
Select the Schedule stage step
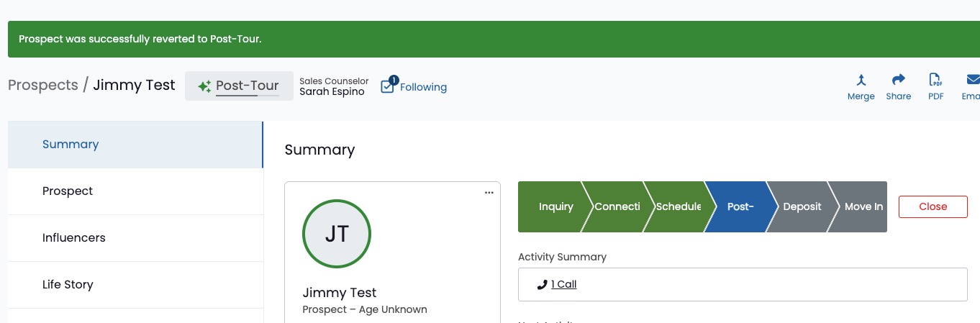678,206
